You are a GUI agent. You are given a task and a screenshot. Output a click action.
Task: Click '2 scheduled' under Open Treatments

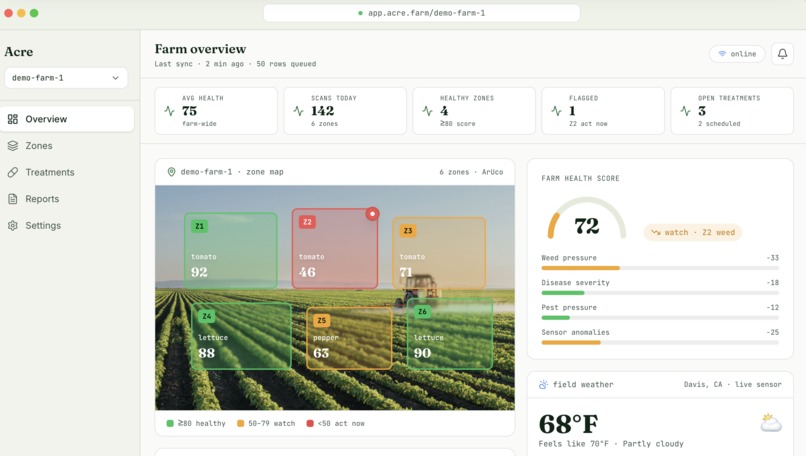719,124
